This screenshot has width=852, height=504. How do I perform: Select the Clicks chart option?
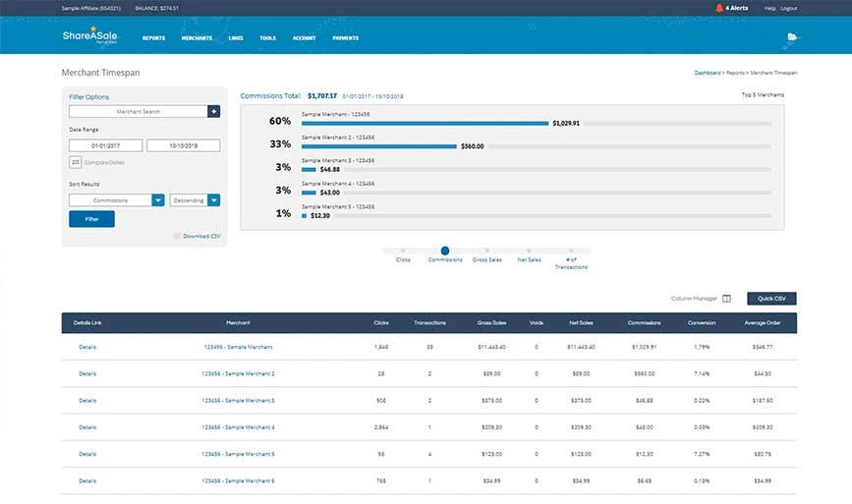[x=403, y=252]
